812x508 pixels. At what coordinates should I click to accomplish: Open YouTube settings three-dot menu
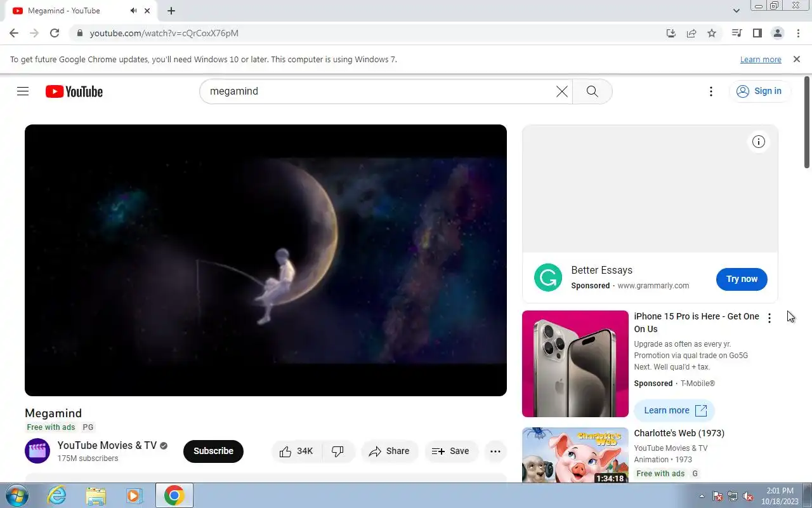coord(711,91)
